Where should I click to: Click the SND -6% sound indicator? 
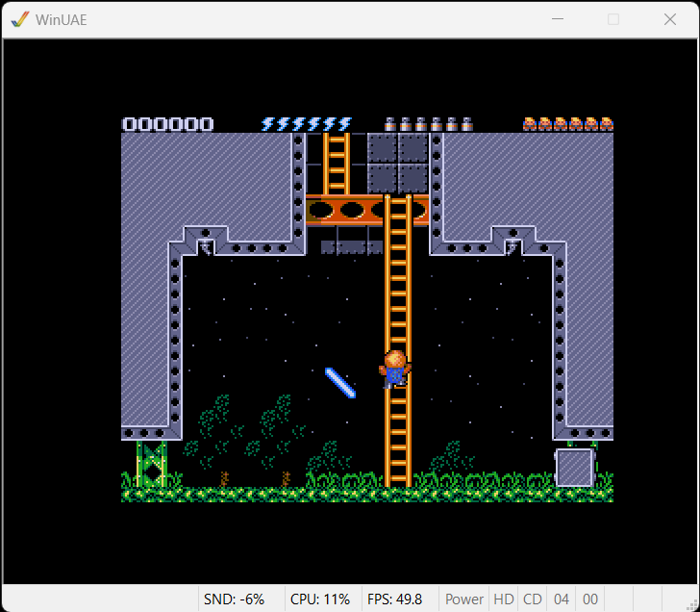click(235, 599)
